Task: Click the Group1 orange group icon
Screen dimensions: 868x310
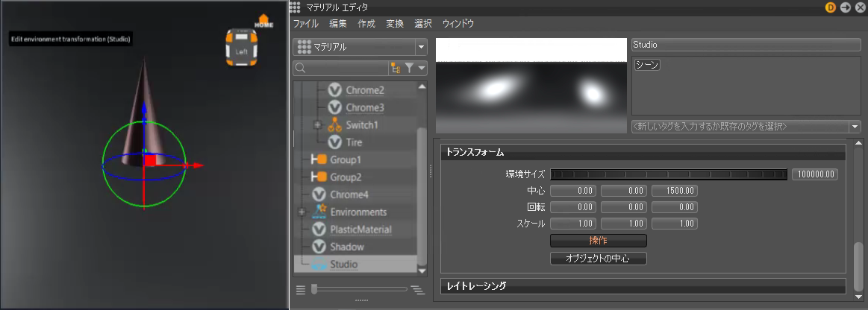Action: coord(319,159)
